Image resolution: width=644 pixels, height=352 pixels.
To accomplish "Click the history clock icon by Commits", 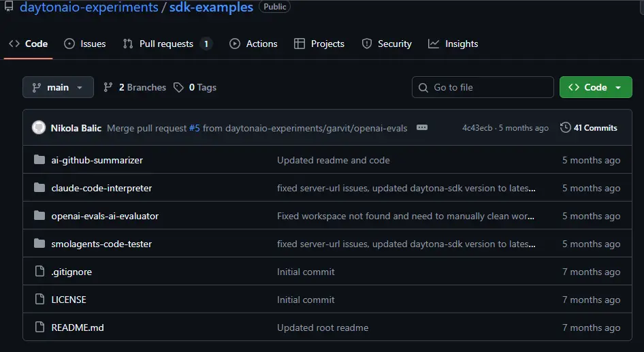I will point(566,127).
